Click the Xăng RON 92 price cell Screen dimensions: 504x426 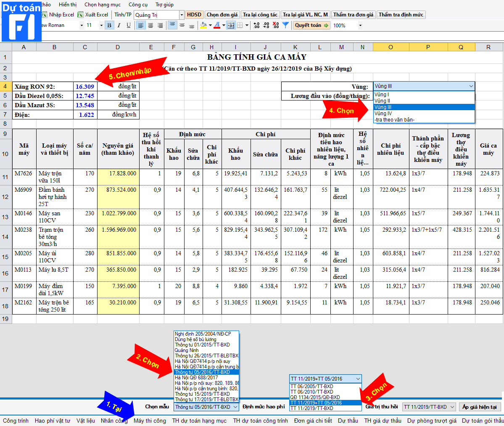point(85,87)
